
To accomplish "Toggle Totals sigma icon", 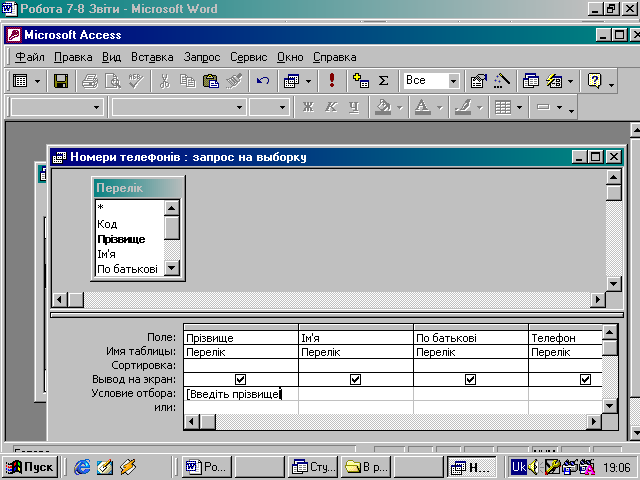I will [383, 80].
